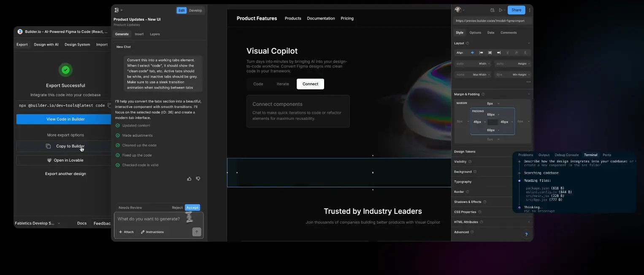The width and height of the screenshot is (644, 275).
Task: Click the play icon in the preview toolbar
Action: tap(501, 10)
